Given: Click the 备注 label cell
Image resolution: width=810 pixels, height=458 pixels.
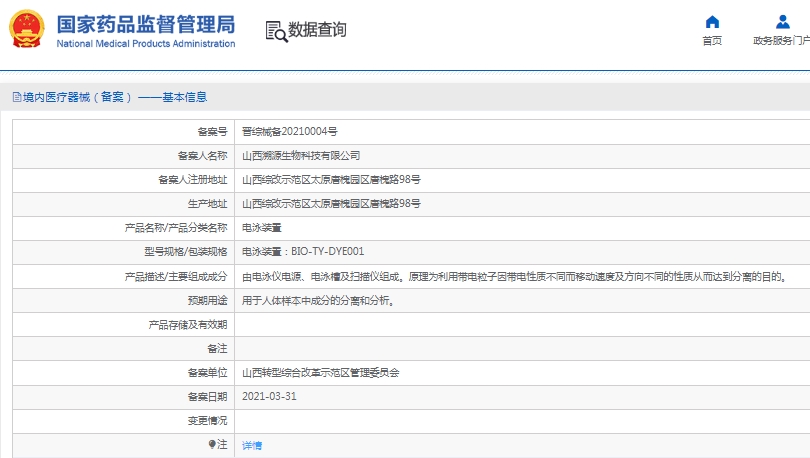Looking at the screenshot, I should tap(123, 349).
